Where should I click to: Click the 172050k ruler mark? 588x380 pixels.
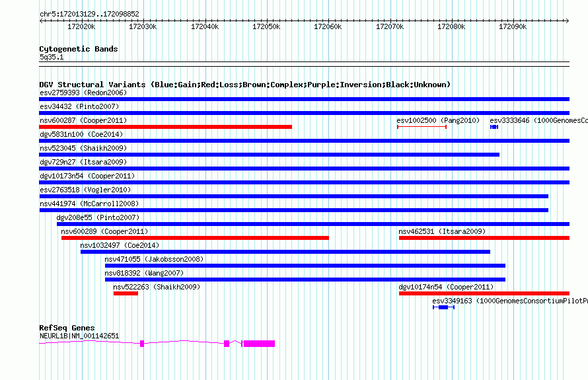pyautogui.click(x=266, y=26)
